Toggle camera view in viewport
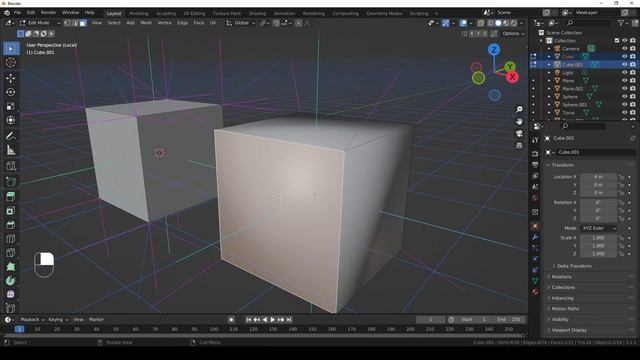The width and height of the screenshot is (640, 360). pos(519,133)
